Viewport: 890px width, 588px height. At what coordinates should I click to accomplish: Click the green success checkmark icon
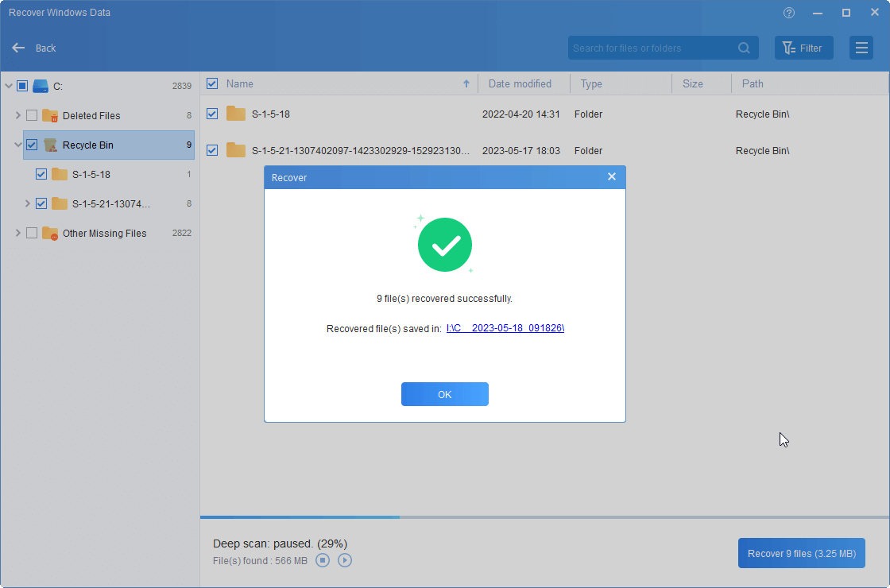tap(445, 245)
